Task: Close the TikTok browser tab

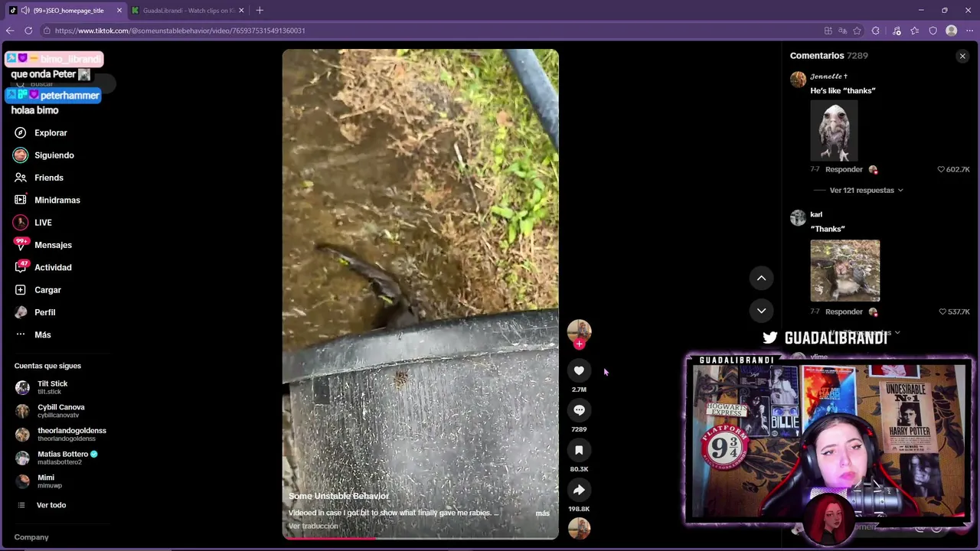Action: (119, 11)
